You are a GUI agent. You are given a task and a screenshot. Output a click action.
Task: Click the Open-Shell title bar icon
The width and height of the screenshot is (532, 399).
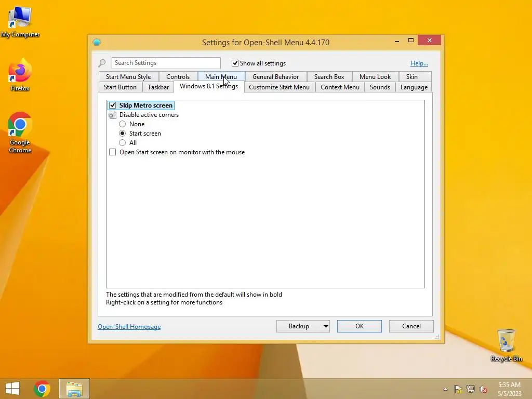pyautogui.click(x=97, y=42)
